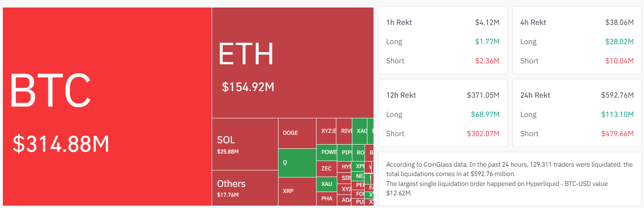
Task: Select the PHA tile
Action: (x=326, y=199)
